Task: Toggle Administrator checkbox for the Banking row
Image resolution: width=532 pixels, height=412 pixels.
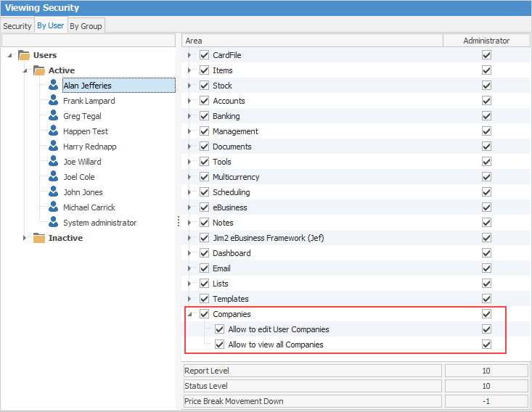Action: (486, 116)
